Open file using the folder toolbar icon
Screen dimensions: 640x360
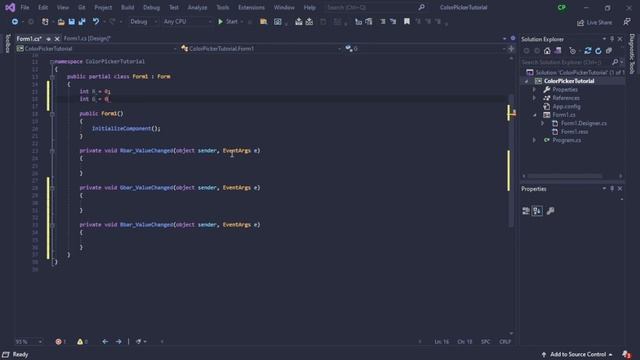coord(61,22)
